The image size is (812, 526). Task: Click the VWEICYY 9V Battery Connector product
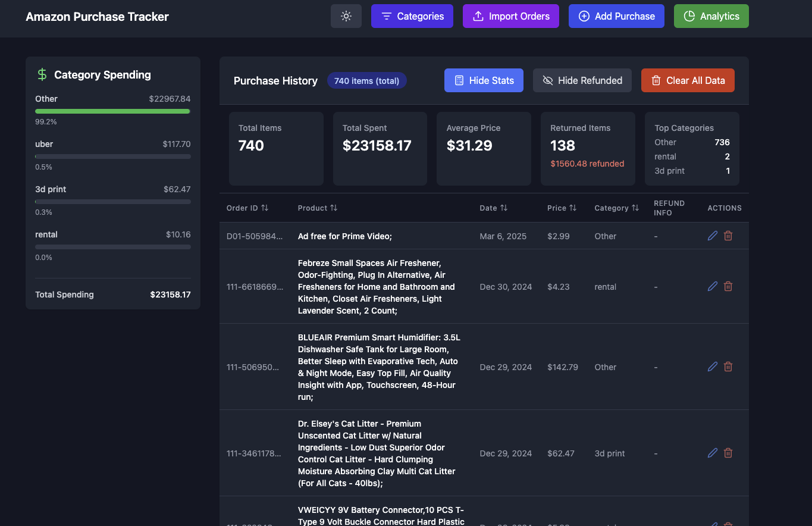(x=381, y=516)
